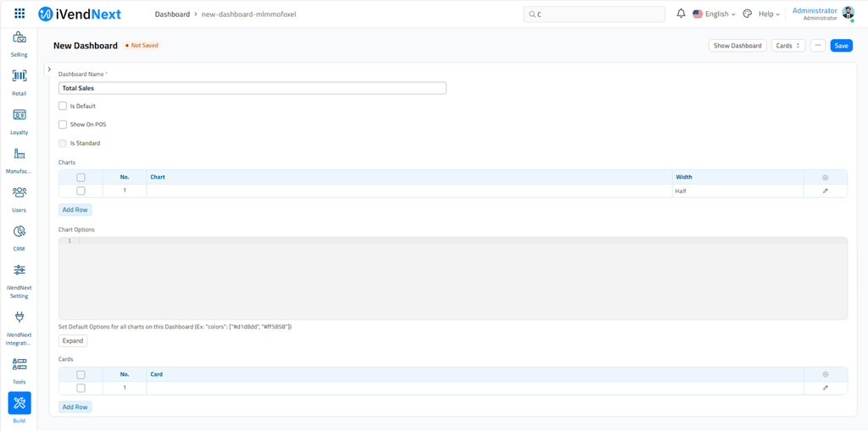This screenshot has height=431, width=868.
Task: Click inside the Chart Options code editor
Action: pos(458,279)
